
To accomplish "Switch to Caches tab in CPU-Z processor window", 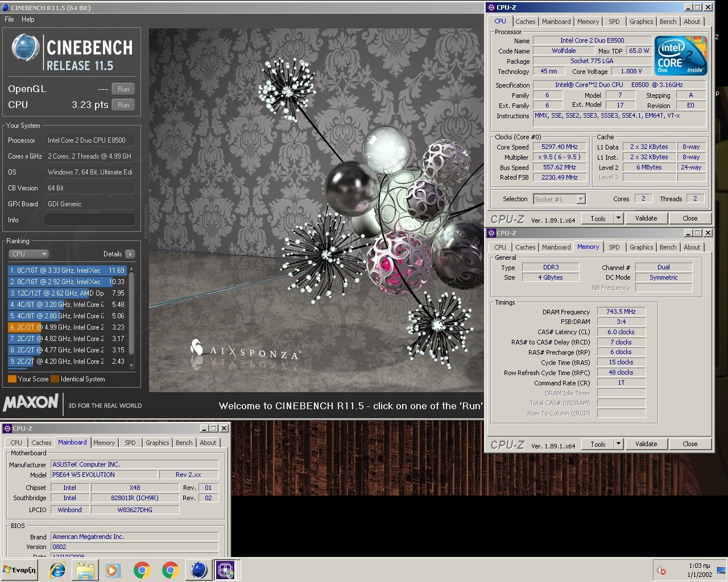I will (x=526, y=22).
